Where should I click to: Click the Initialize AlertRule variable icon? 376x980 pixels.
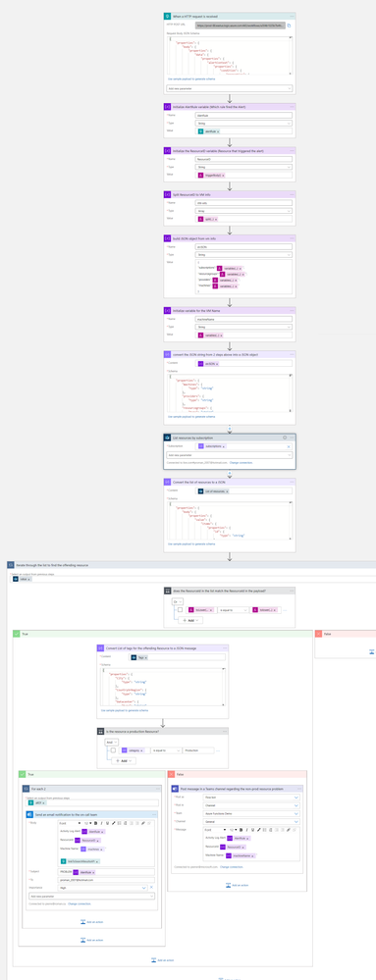pyautogui.click(x=167, y=107)
